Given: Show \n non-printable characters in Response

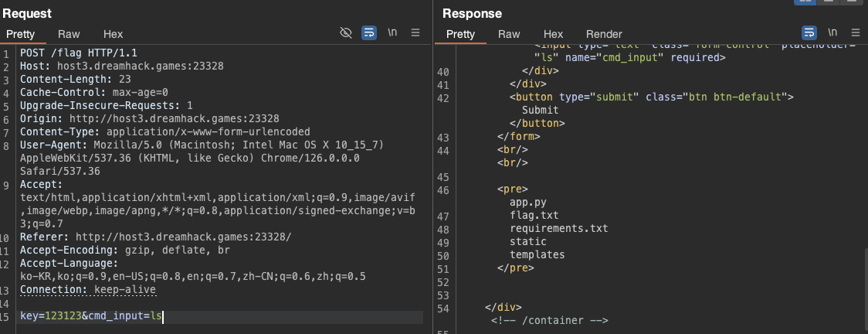Looking at the screenshot, I should tap(832, 32).
